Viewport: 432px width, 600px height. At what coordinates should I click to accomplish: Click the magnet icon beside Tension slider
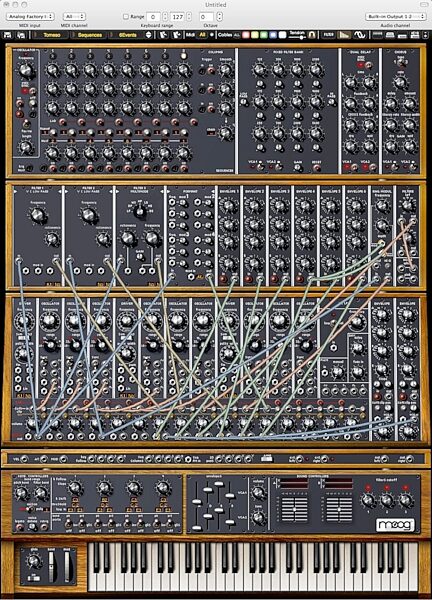tap(312, 35)
